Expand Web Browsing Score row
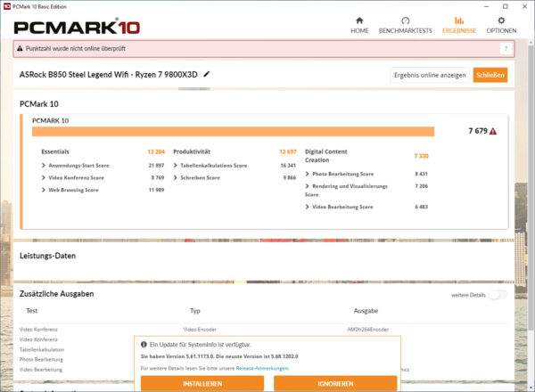This screenshot has height=392, width=535. pos(45,190)
